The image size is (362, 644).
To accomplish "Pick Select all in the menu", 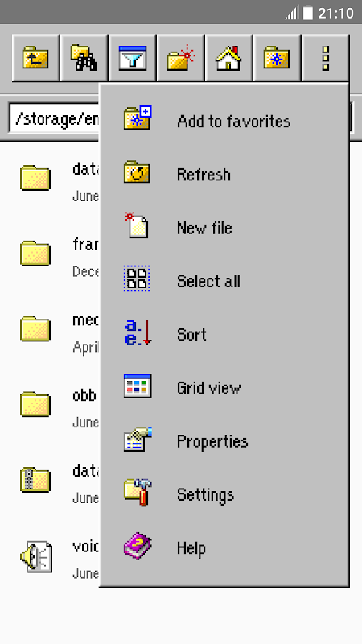I will click(224, 281).
